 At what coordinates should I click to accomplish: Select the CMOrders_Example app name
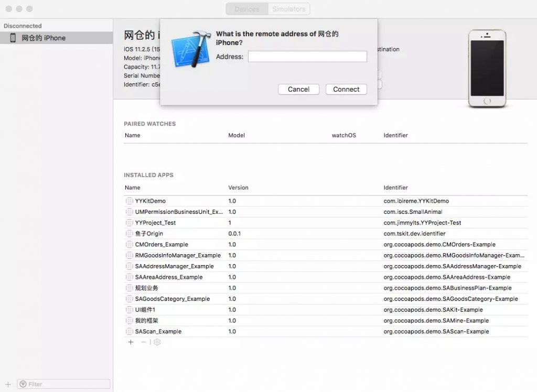point(162,244)
